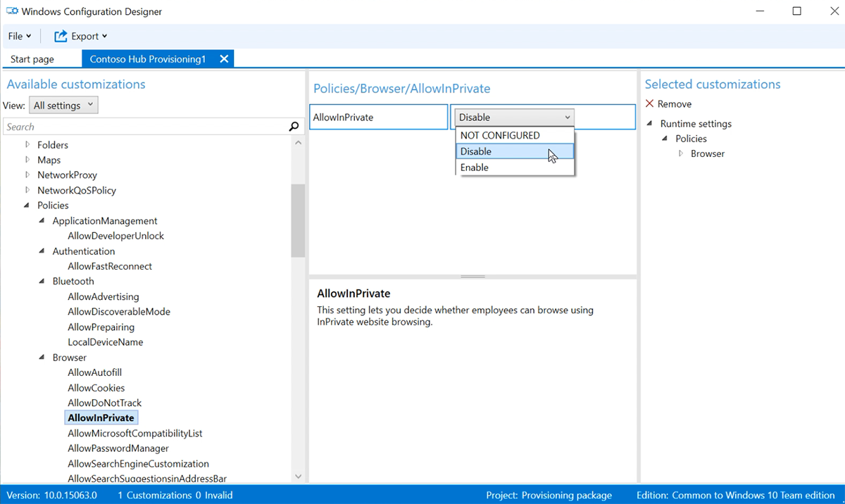Click the search magnifier icon
The image size is (845, 504).
tap(294, 127)
